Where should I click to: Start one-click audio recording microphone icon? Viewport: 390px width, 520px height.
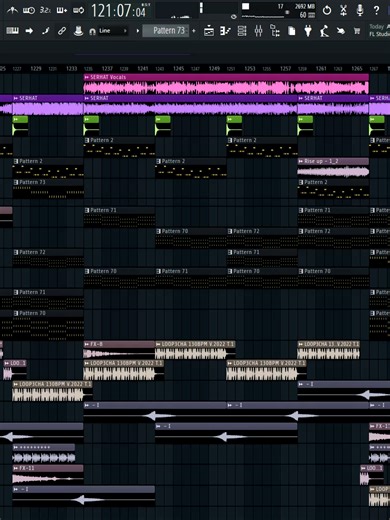pos(360,10)
